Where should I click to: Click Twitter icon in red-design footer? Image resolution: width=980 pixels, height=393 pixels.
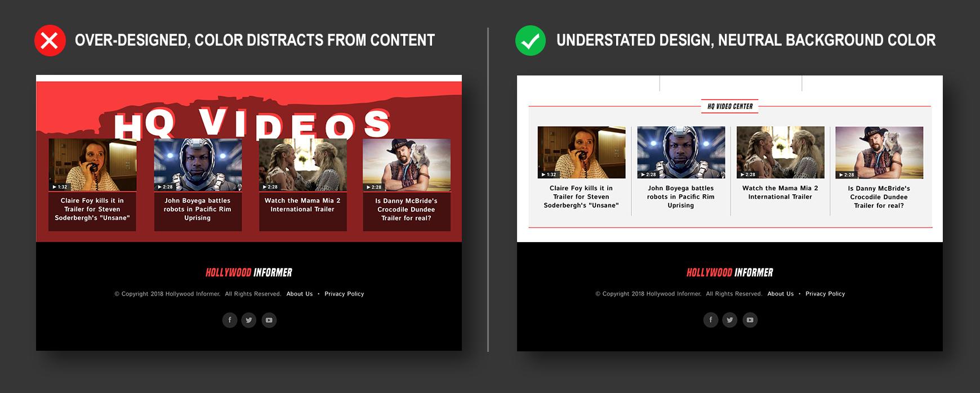click(249, 320)
